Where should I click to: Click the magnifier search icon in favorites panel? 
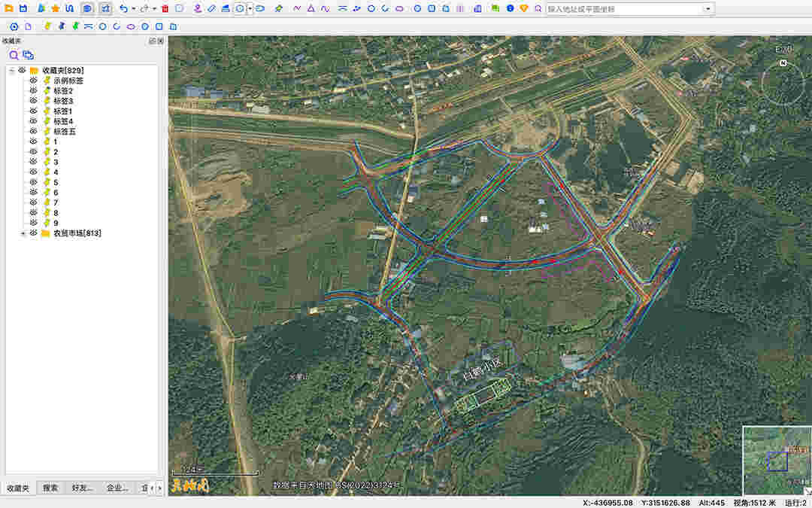[14, 55]
